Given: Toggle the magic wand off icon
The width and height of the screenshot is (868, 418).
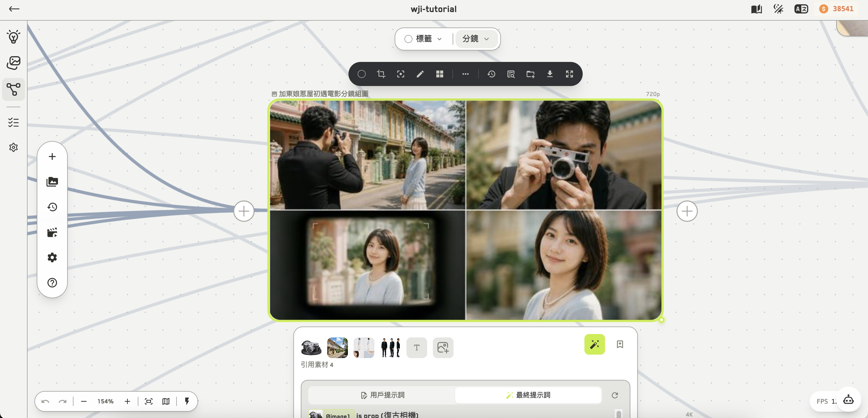Looking at the screenshot, I should click(778, 9).
